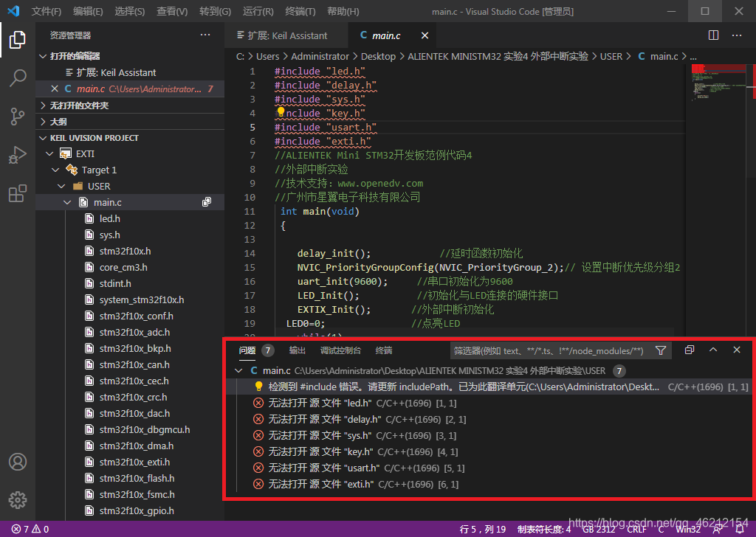
Task: Close the main.c editor tab
Action: [425, 35]
